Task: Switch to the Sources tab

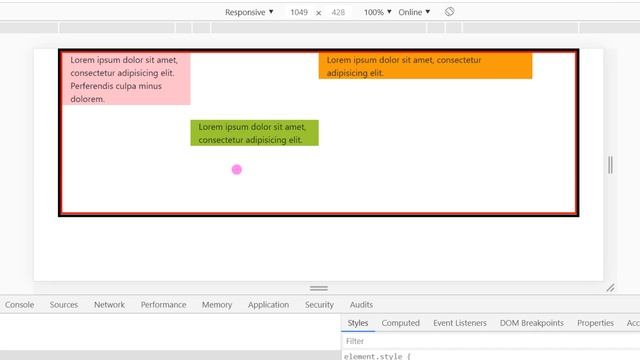Action: [64, 304]
